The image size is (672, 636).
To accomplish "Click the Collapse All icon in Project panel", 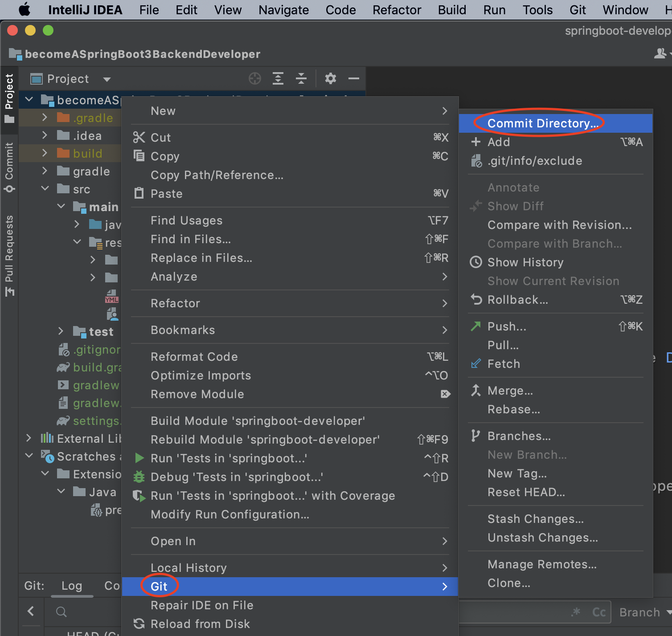I will click(301, 79).
